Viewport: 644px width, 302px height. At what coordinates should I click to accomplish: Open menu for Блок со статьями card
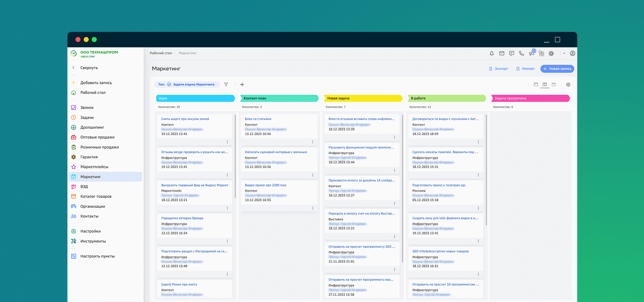click(x=313, y=142)
